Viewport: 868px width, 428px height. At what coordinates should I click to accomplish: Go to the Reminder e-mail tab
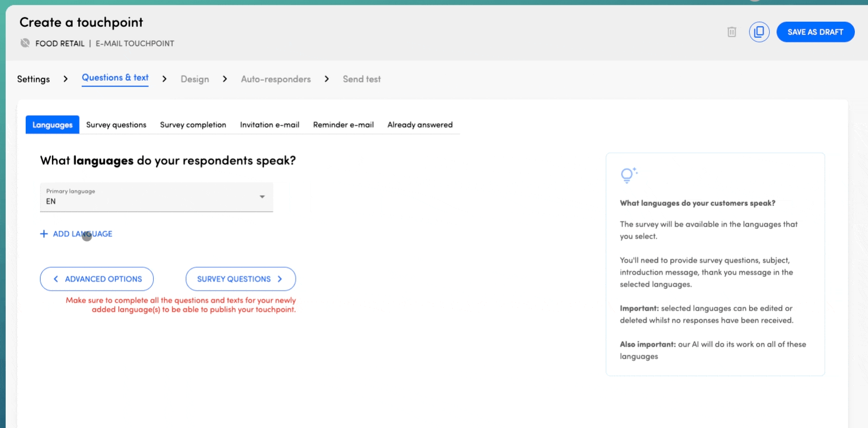(343, 125)
